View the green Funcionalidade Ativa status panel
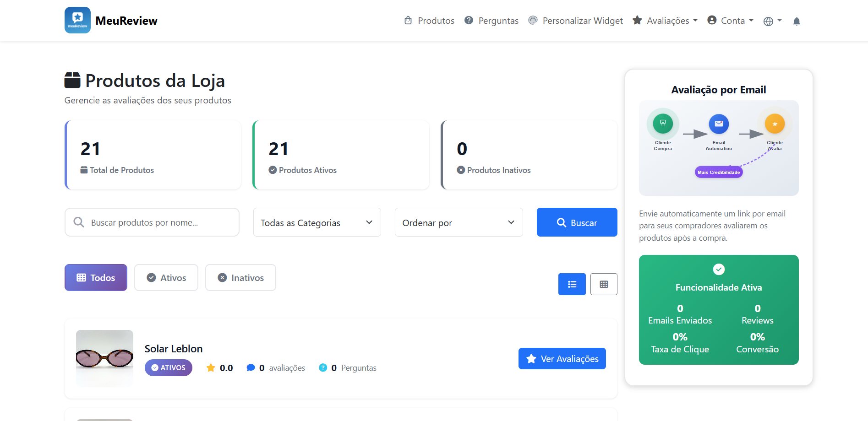Screen dimensions: 868x421 pyautogui.click(x=718, y=310)
